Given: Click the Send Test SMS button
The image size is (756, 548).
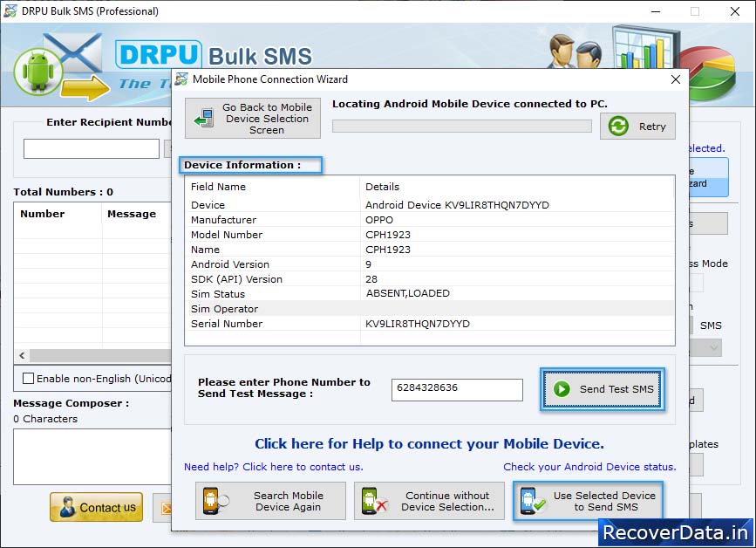Looking at the screenshot, I should tap(603, 389).
